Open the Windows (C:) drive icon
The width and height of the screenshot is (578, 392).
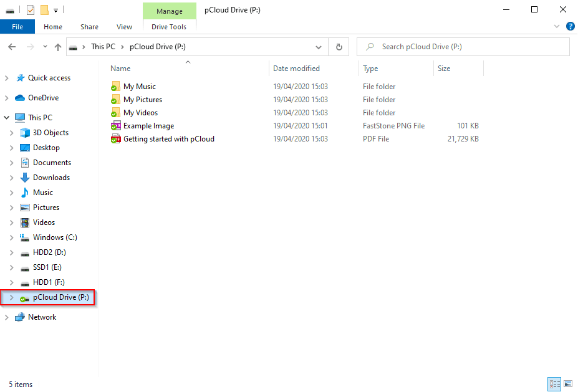coord(25,237)
